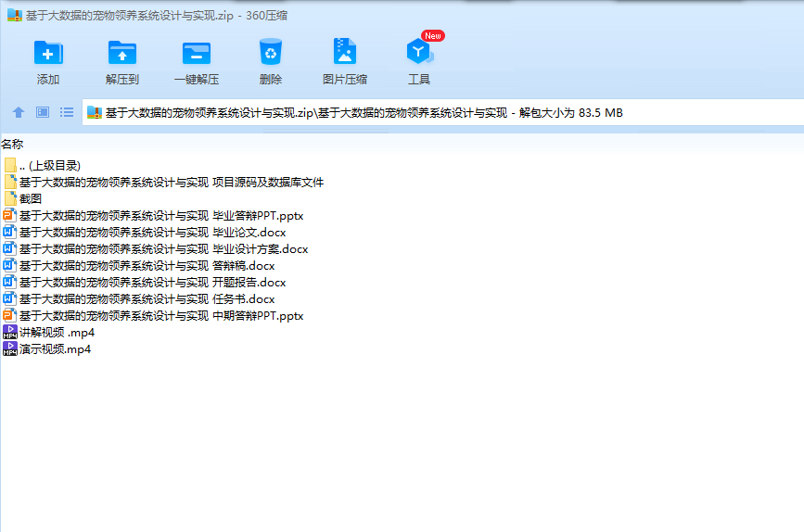The height and width of the screenshot is (532, 804).
Task: Switch to the list view icon
Action: coord(67,112)
